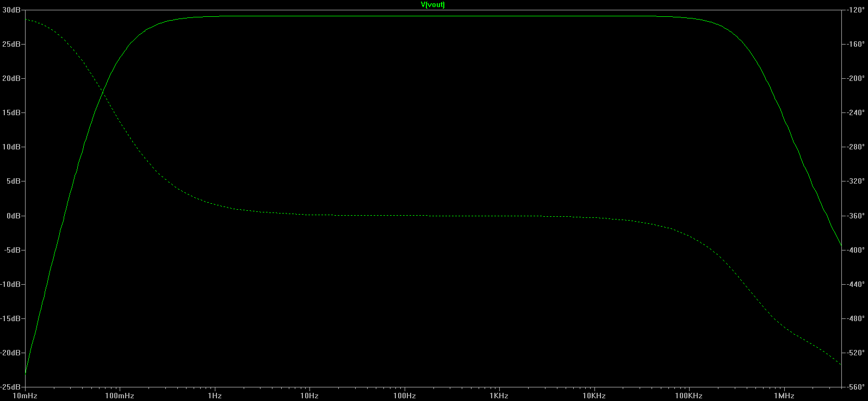Image resolution: width=868 pixels, height=401 pixels.
Task: Click the 10Hz frequency axis label
Action: pos(309,396)
